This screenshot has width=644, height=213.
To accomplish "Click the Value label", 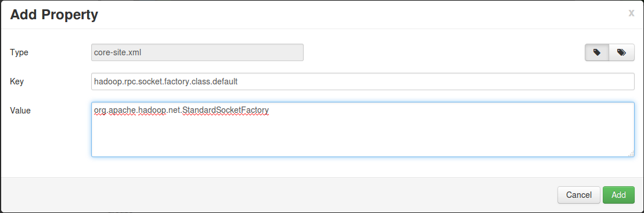I will pyautogui.click(x=20, y=111).
